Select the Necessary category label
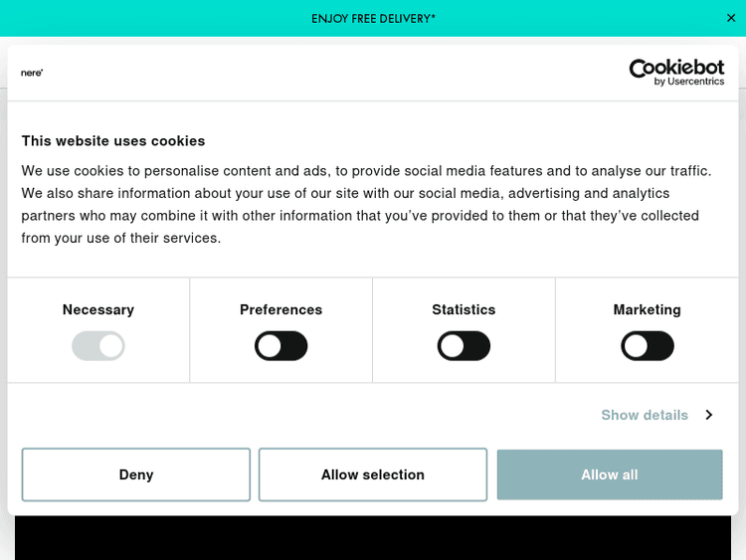Screen dimensions: 746x560 (98, 309)
